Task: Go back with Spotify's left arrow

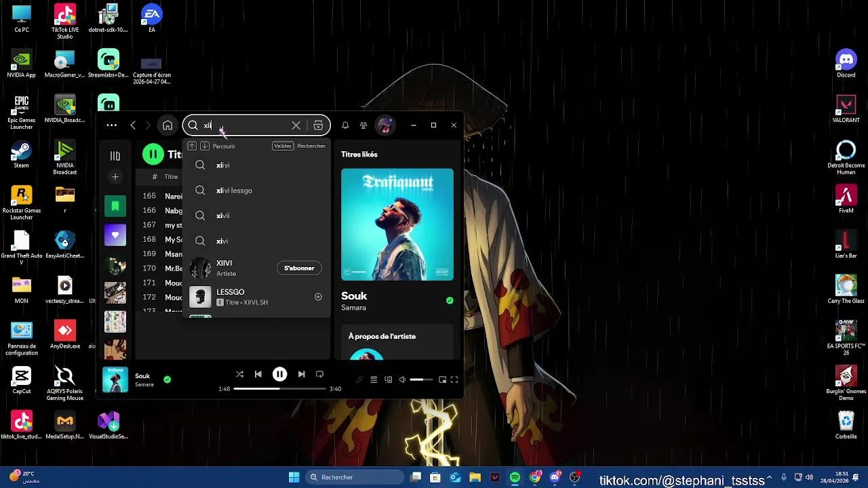Action: click(133, 125)
